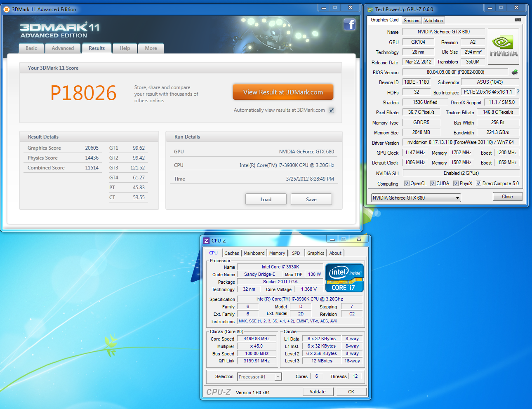Click the Threads value 12 in CPU-Z

coord(355,376)
